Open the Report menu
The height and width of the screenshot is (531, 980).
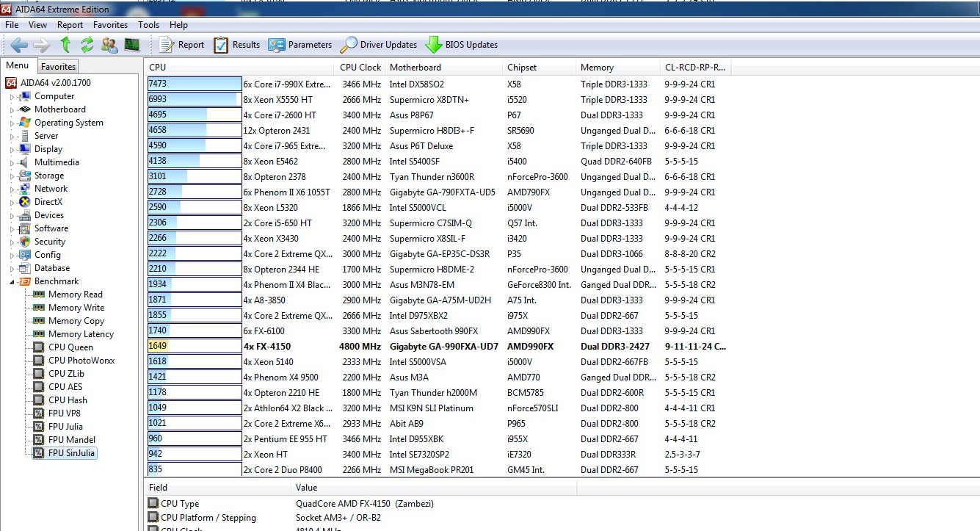pos(70,25)
